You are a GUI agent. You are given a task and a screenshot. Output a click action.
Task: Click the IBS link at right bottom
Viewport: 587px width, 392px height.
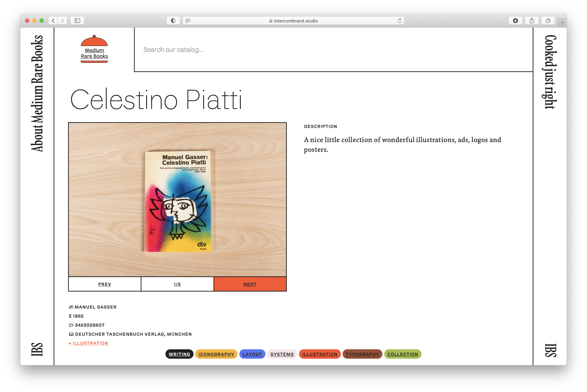pos(550,350)
